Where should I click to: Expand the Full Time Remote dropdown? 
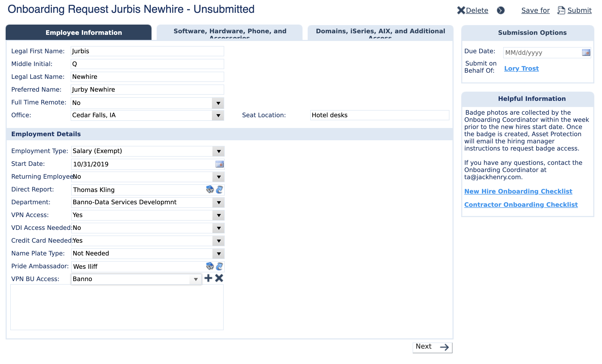point(218,103)
